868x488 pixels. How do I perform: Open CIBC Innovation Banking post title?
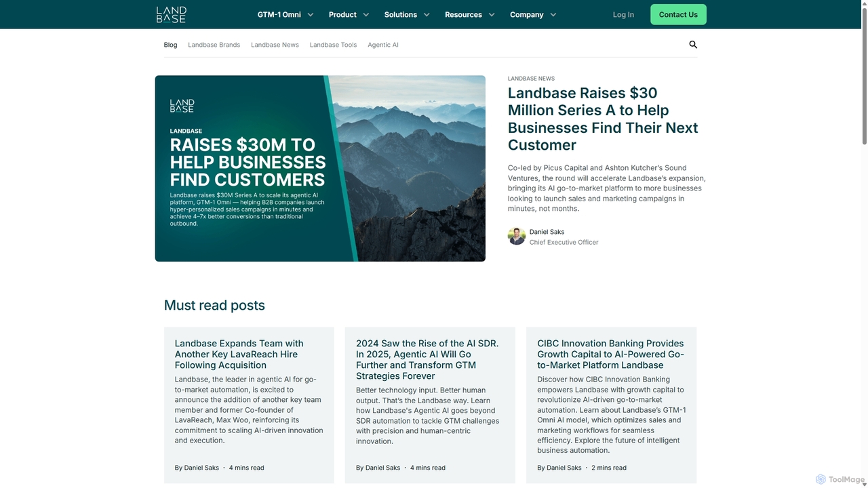pos(610,354)
